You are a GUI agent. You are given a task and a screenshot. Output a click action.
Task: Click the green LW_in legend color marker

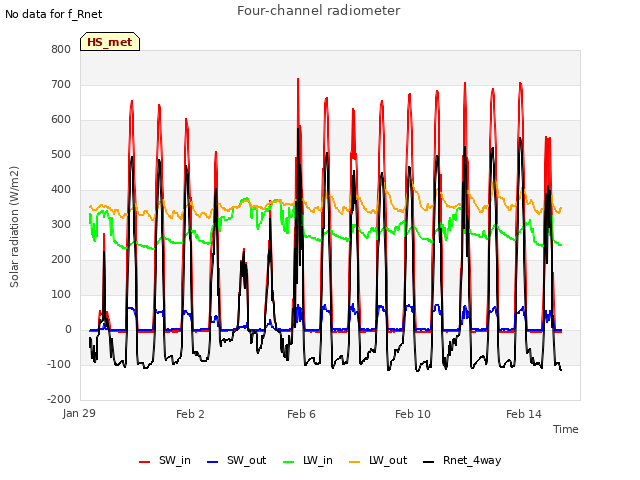(289, 462)
